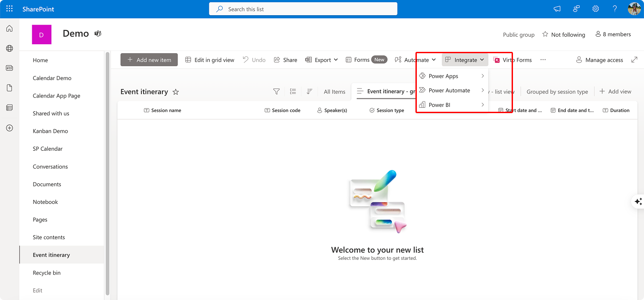
Task: Open the filter funnel icon
Action: (276, 91)
